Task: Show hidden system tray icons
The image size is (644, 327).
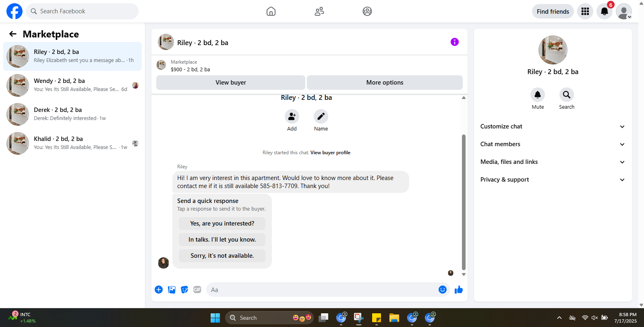Action: click(559, 318)
